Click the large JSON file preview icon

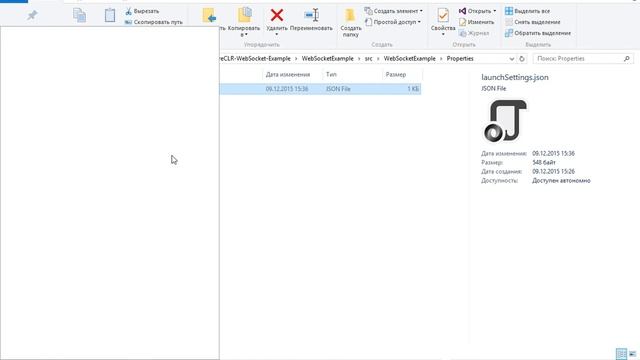[x=505, y=121]
